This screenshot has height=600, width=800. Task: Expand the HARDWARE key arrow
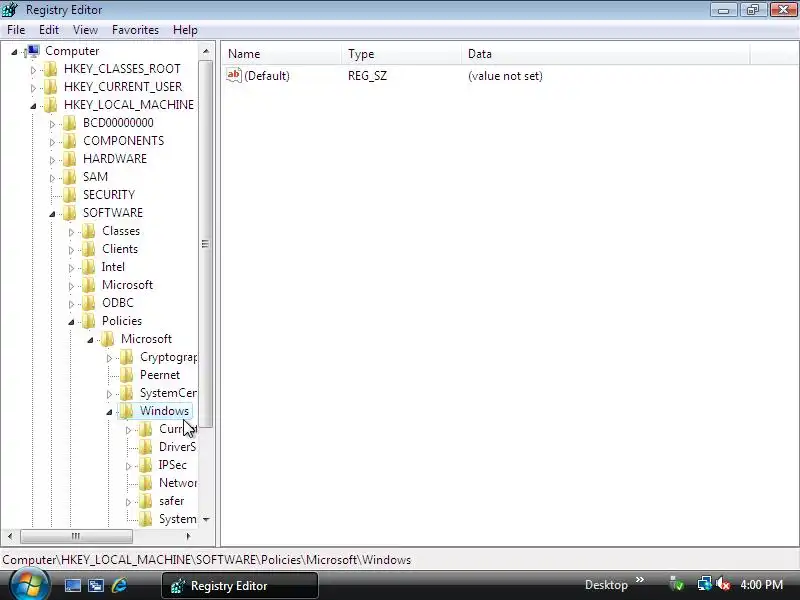[x=52, y=160]
